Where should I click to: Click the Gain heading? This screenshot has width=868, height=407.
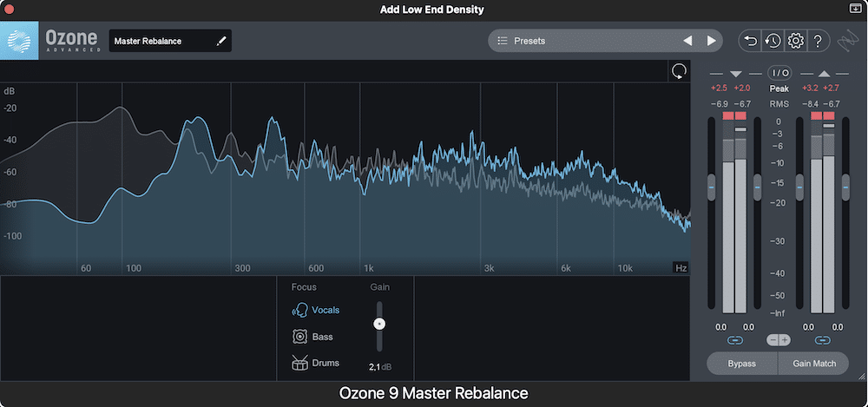pyautogui.click(x=380, y=287)
